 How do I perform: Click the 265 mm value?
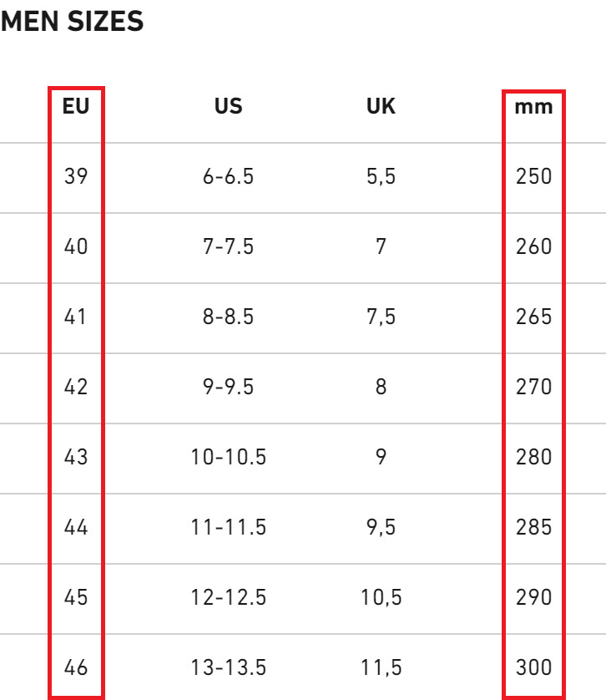pos(533,317)
